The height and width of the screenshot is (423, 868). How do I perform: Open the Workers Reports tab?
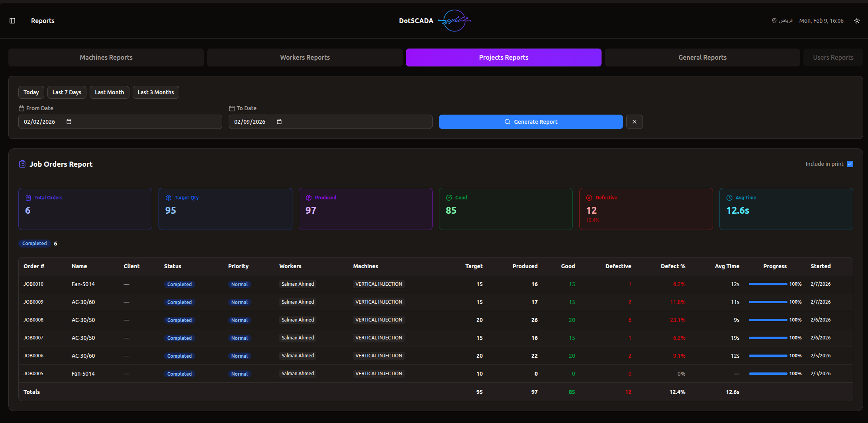[305, 57]
